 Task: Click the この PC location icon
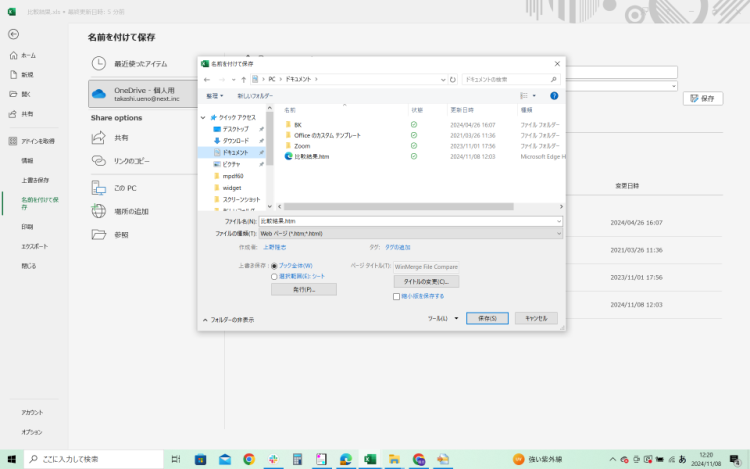coord(99,188)
